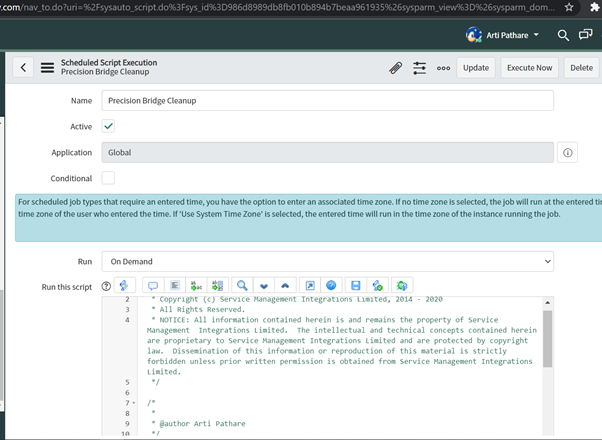Screen dimensions: 602x440
Task: Collapse code fold at line 7
Action: tap(134, 403)
